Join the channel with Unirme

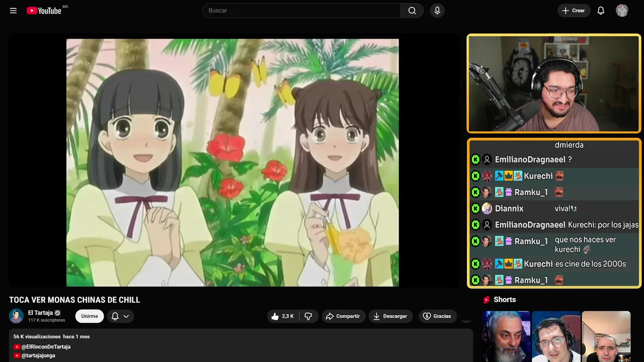90,316
